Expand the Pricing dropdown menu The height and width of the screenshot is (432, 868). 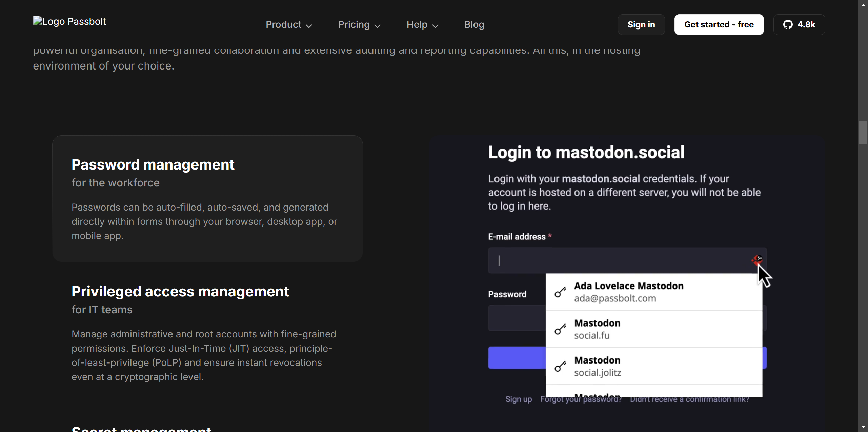359,24
